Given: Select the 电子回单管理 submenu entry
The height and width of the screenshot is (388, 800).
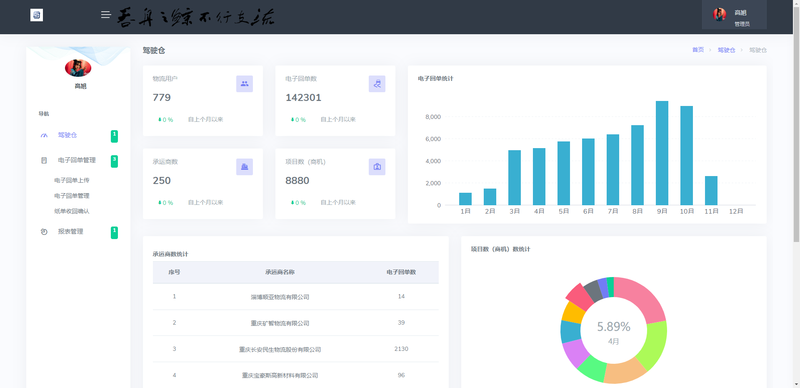Looking at the screenshot, I should [x=72, y=196].
